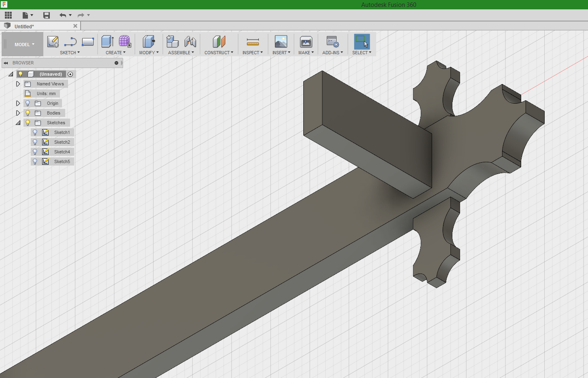Open the INSPECT menu
Viewport: 588px width, 378px height.
(253, 53)
